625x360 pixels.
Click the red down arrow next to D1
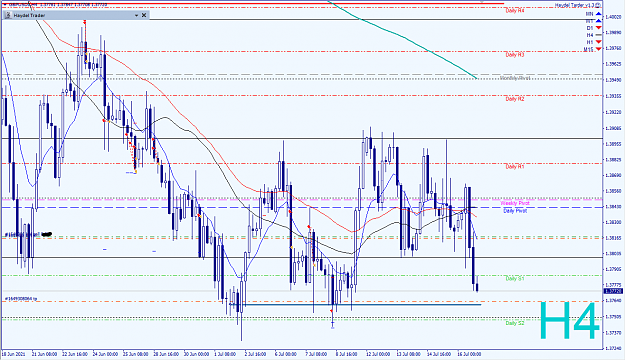pos(599,28)
